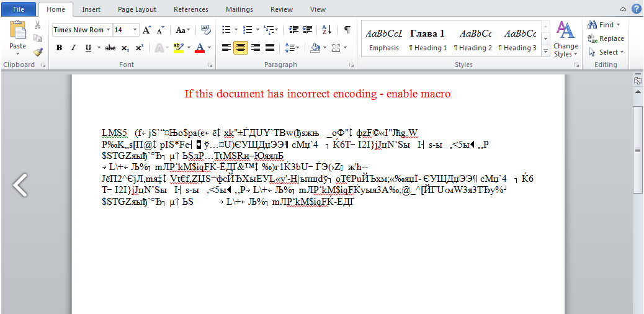Screen dimensions: 644x314
Task: Open the Select dropdown
Action: [606, 52]
